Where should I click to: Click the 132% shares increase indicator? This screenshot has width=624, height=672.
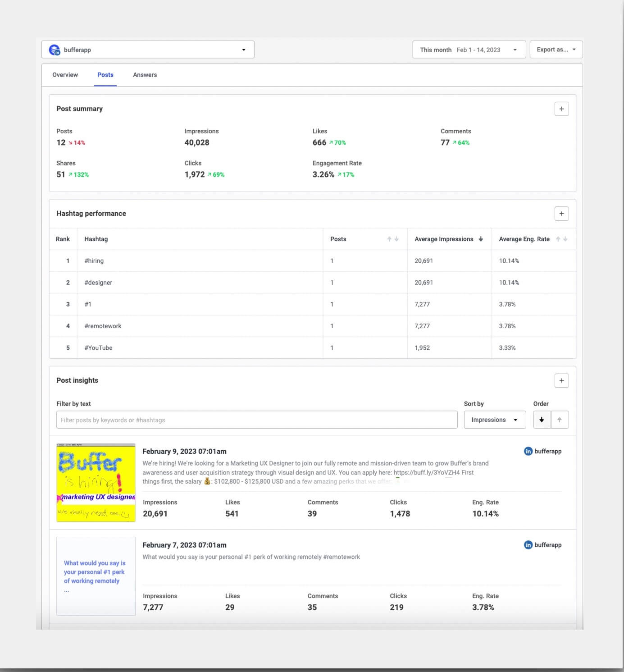tap(79, 174)
